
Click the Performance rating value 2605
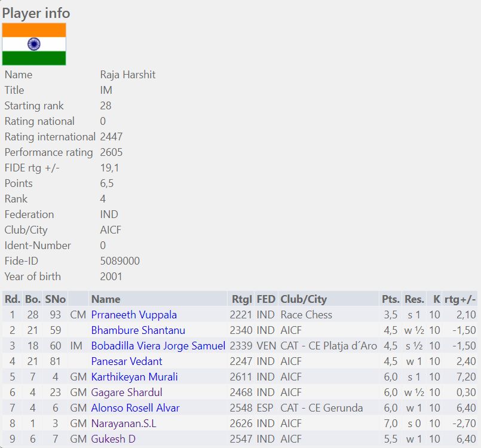[x=111, y=152]
